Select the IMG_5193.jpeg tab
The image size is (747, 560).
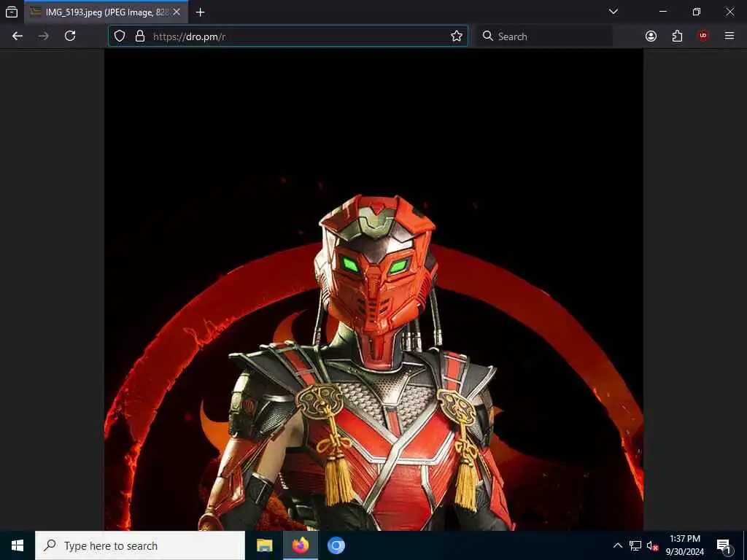pos(107,12)
